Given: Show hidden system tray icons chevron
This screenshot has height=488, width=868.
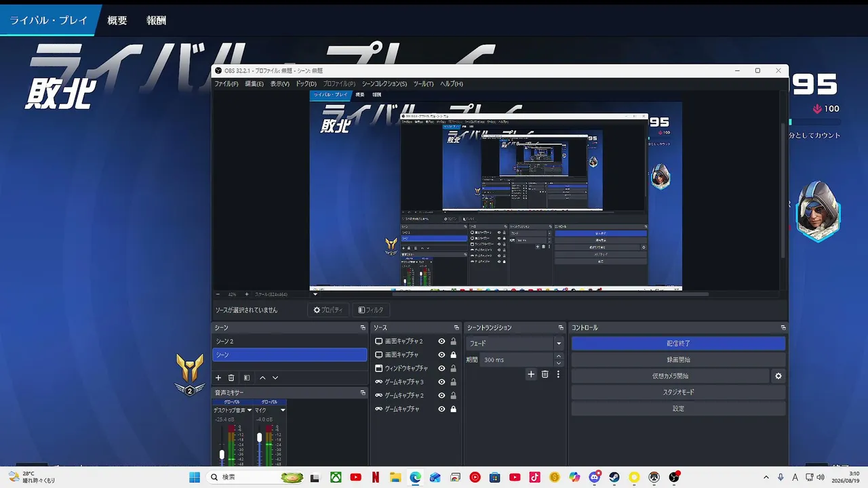Looking at the screenshot, I should coord(766,477).
